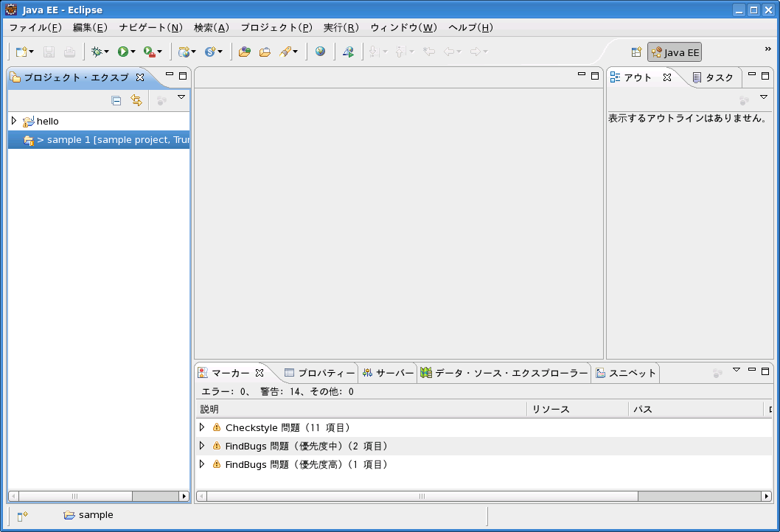Viewport: 780px width, 532px height.
Task: Click the Java EE perspective button
Action: pyautogui.click(x=675, y=52)
